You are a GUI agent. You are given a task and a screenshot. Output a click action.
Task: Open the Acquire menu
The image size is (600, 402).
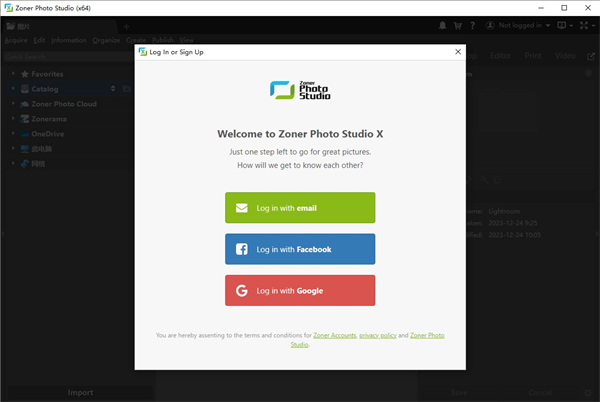click(x=16, y=40)
